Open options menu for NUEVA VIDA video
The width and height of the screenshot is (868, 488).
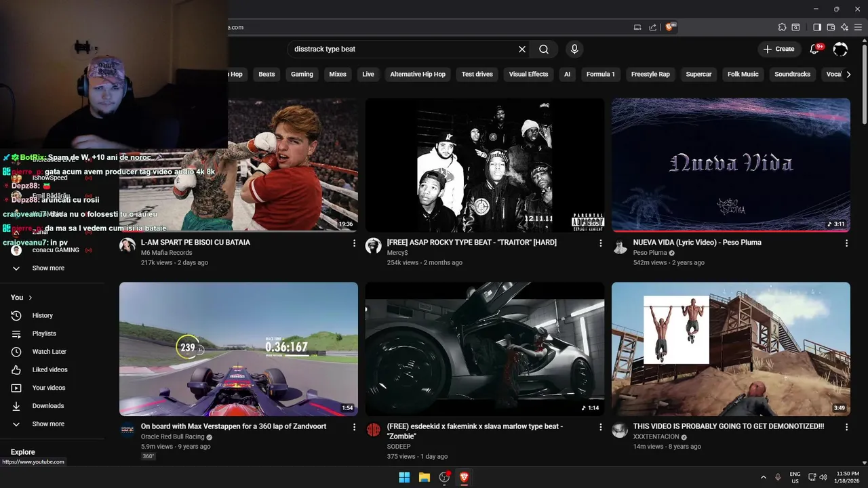pyautogui.click(x=846, y=243)
